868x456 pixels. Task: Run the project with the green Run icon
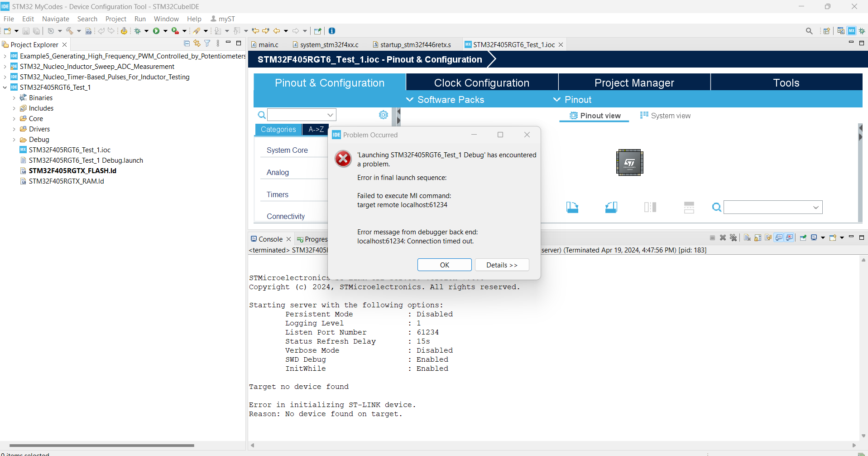pyautogui.click(x=156, y=30)
